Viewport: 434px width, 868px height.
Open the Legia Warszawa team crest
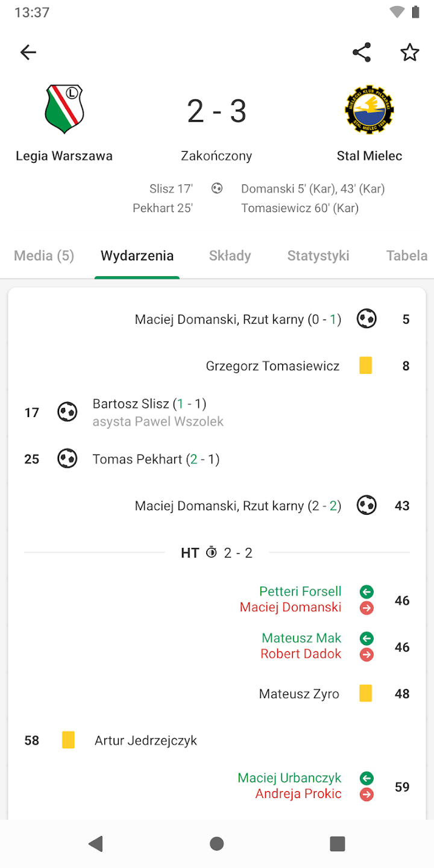click(x=64, y=109)
